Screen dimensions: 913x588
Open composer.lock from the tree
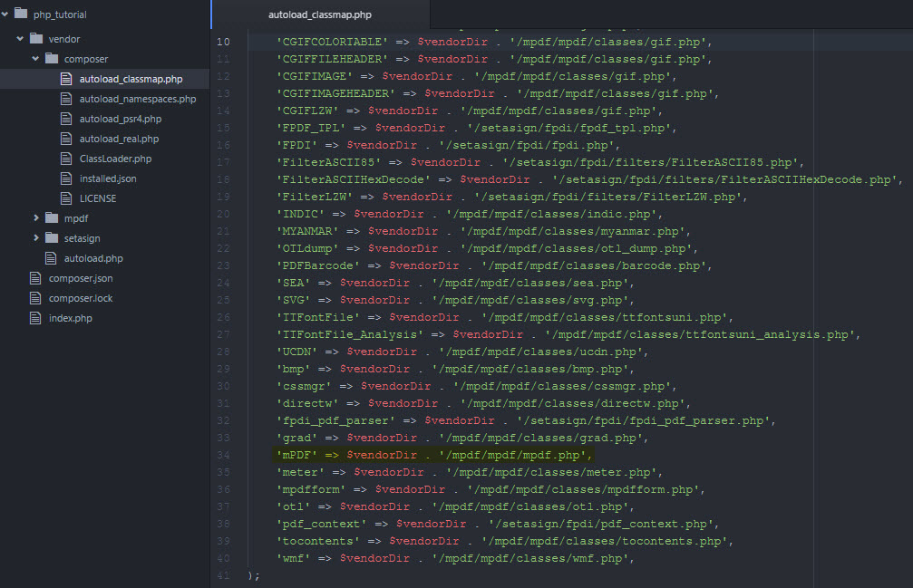(x=81, y=298)
